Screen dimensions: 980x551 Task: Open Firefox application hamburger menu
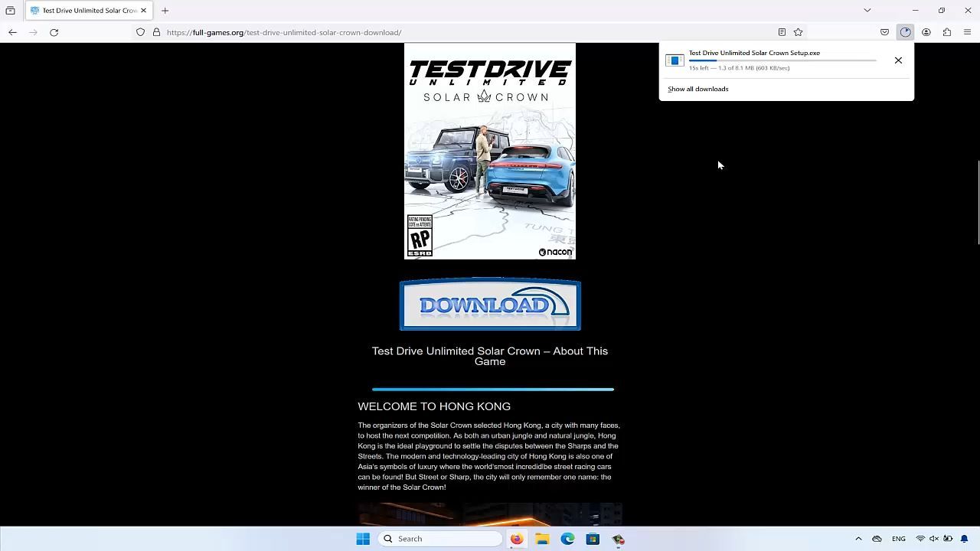coord(968,32)
